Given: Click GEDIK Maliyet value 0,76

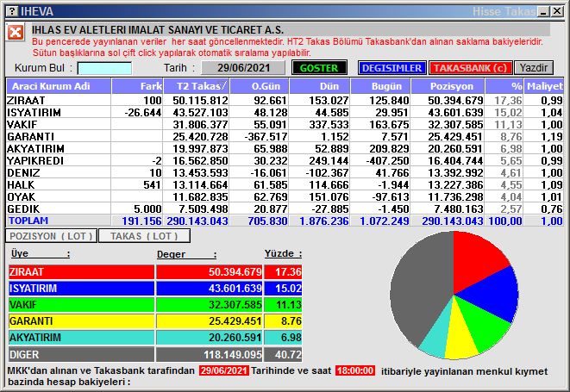Looking at the screenshot, I should pyautogui.click(x=552, y=208).
